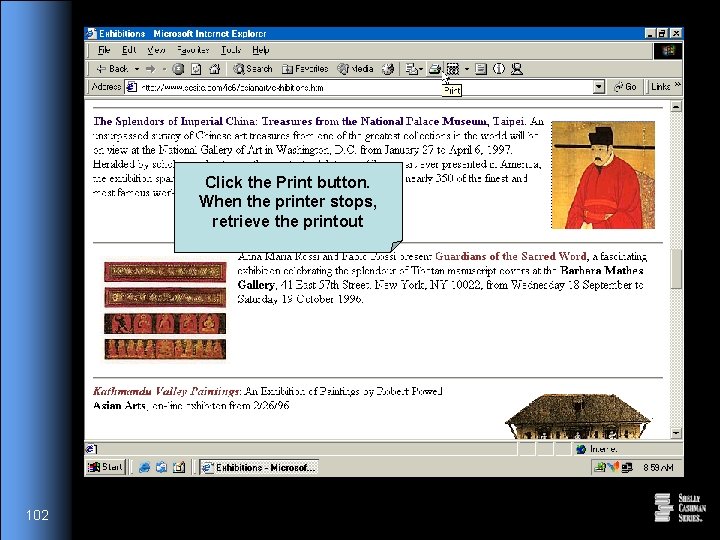Open the Edit button dropdown arrow
Image resolution: width=720 pixels, height=540 pixels.
coord(467,69)
